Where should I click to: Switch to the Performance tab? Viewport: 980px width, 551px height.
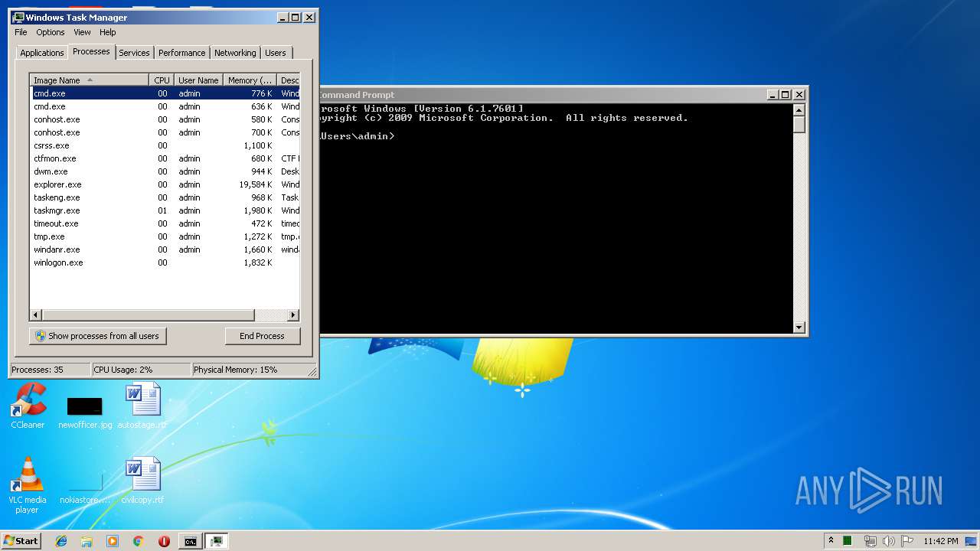click(181, 53)
